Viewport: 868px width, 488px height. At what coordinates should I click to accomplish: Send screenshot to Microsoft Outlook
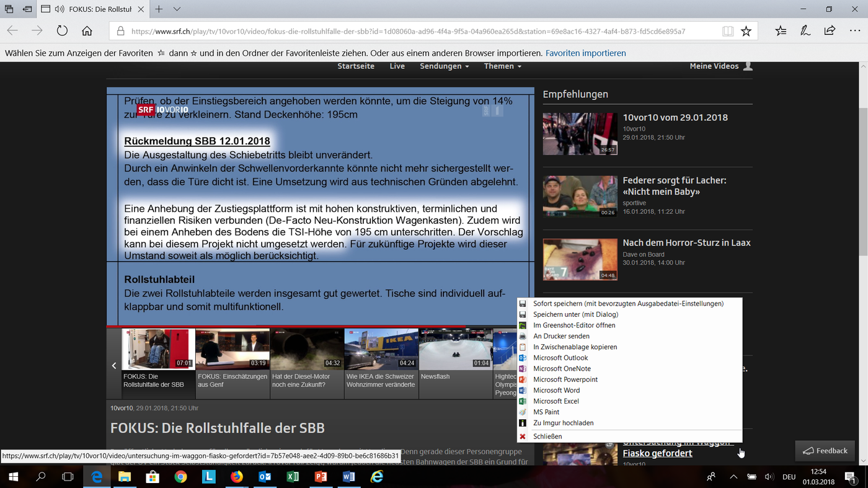click(629, 358)
